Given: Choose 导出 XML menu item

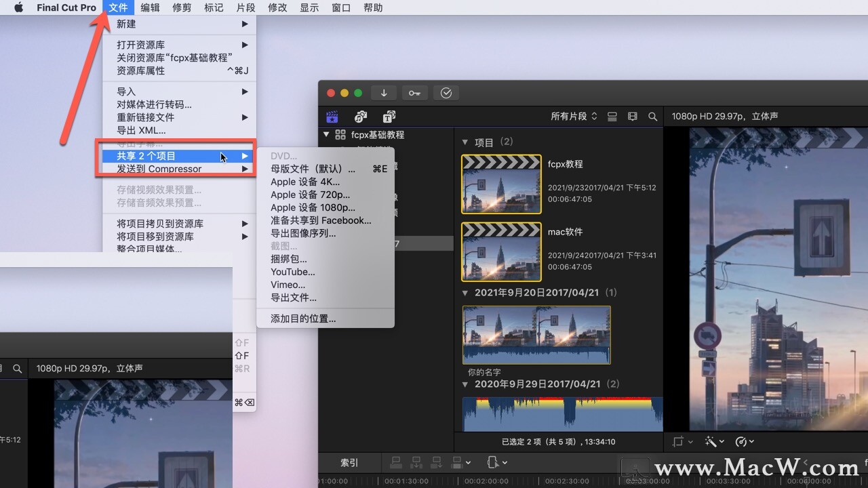Looking at the screenshot, I should tap(180, 130).
